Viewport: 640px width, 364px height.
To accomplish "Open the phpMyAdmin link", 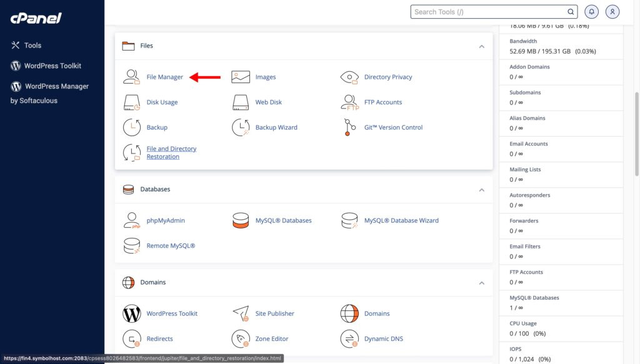I will click(166, 220).
